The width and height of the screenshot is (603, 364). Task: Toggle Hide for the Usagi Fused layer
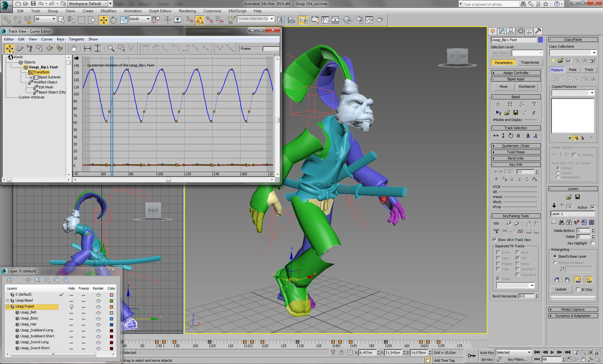click(x=71, y=307)
